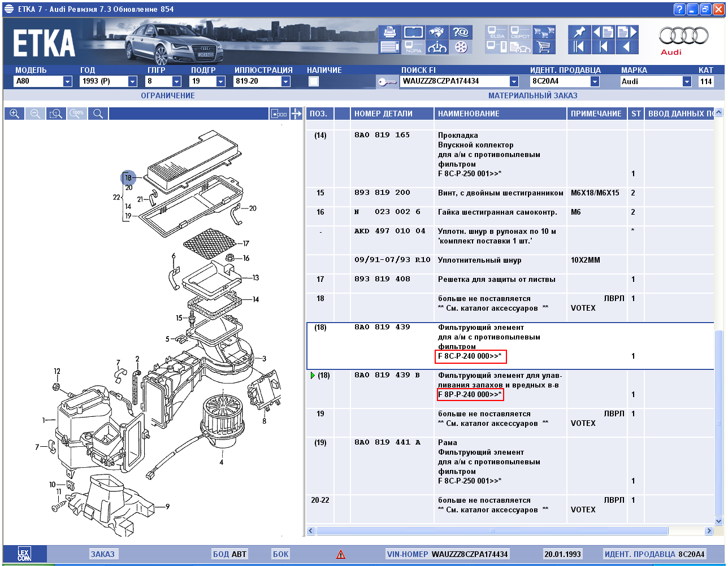Open the ИЛЛЮСТРАЦИЯ dropdown showing 819-20
The width and height of the screenshot is (728, 566).
point(285,81)
